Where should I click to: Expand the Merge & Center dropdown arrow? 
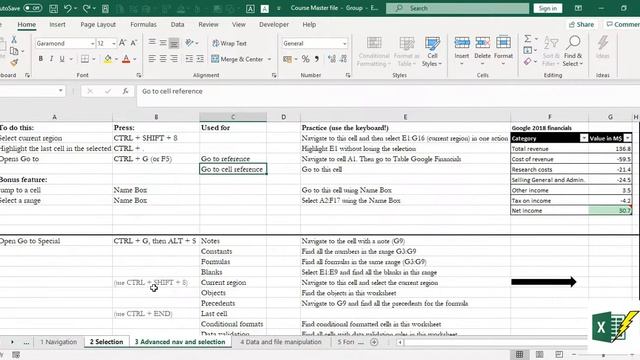click(x=269, y=59)
